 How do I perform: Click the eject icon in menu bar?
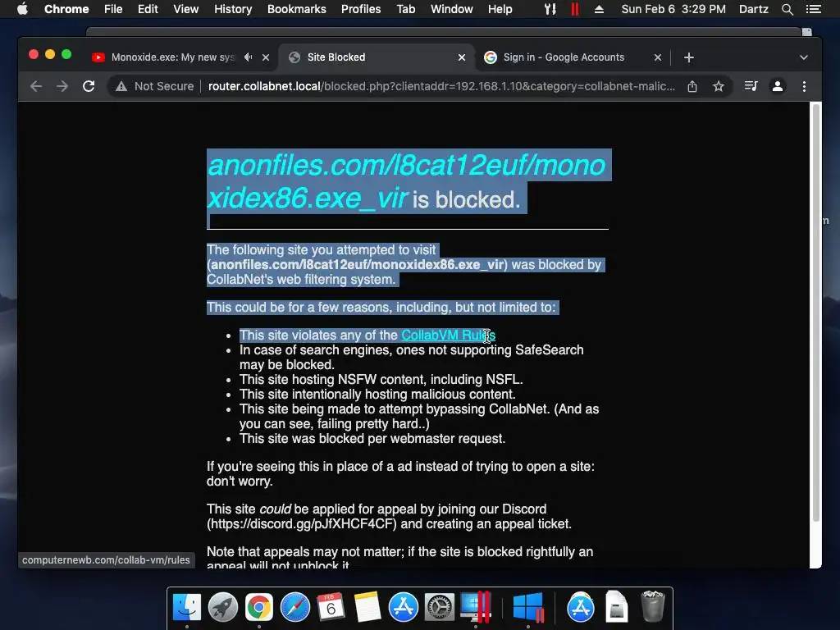pyautogui.click(x=599, y=9)
